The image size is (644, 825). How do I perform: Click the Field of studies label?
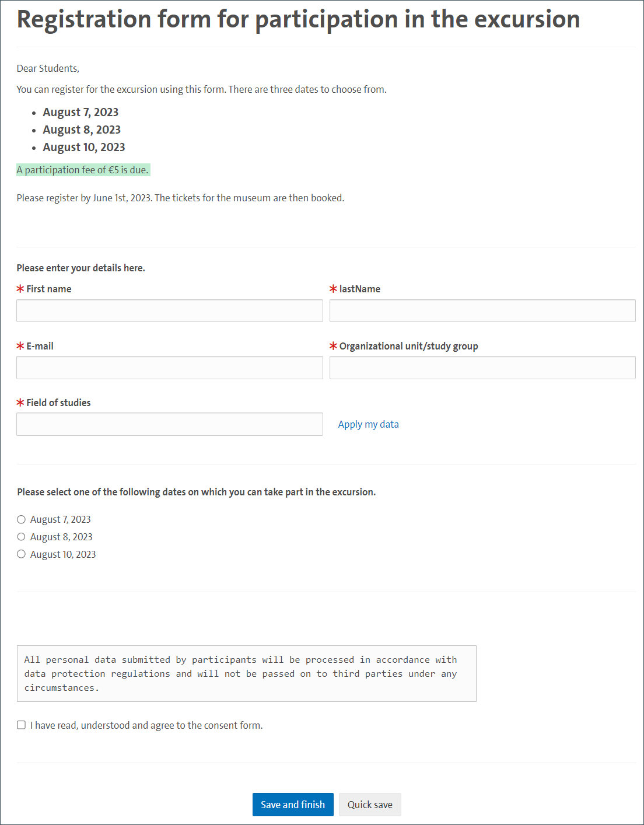pos(58,403)
